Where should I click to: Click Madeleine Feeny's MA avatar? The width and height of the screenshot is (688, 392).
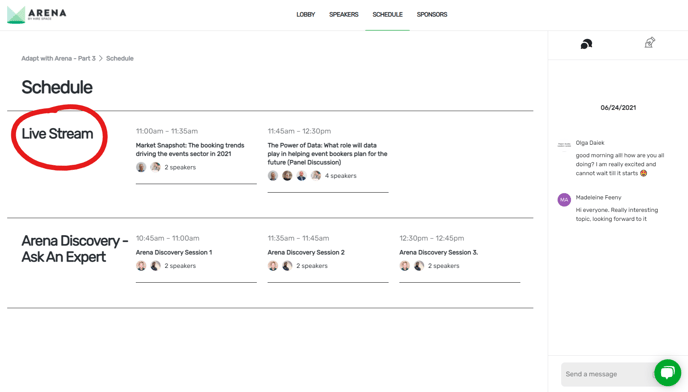coord(564,199)
